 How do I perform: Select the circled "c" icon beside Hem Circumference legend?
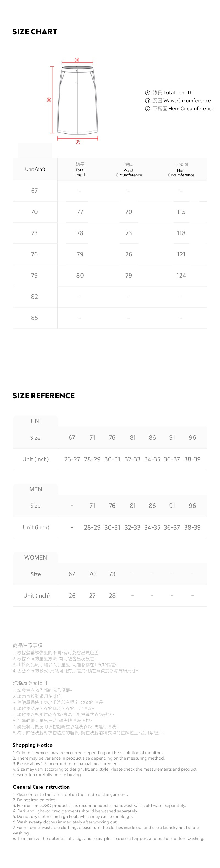tap(147, 108)
